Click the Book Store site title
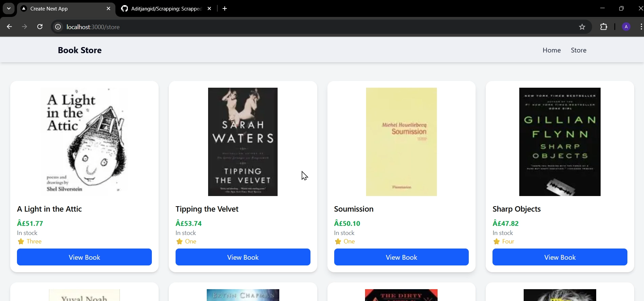Image resolution: width=644 pixels, height=301 pixels. pyautogui.click(x=80, y=50)
